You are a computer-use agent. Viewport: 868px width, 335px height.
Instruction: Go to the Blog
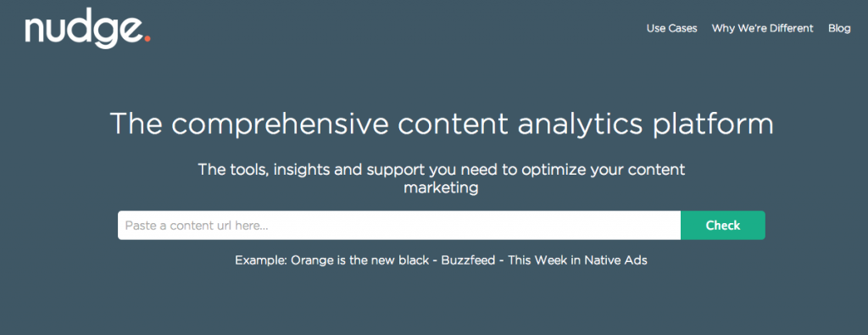[839, 28]
